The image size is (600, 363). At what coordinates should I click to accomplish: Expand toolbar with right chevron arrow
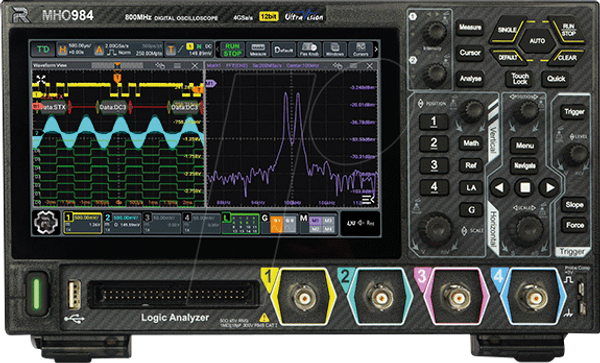[x=376, y=49]
